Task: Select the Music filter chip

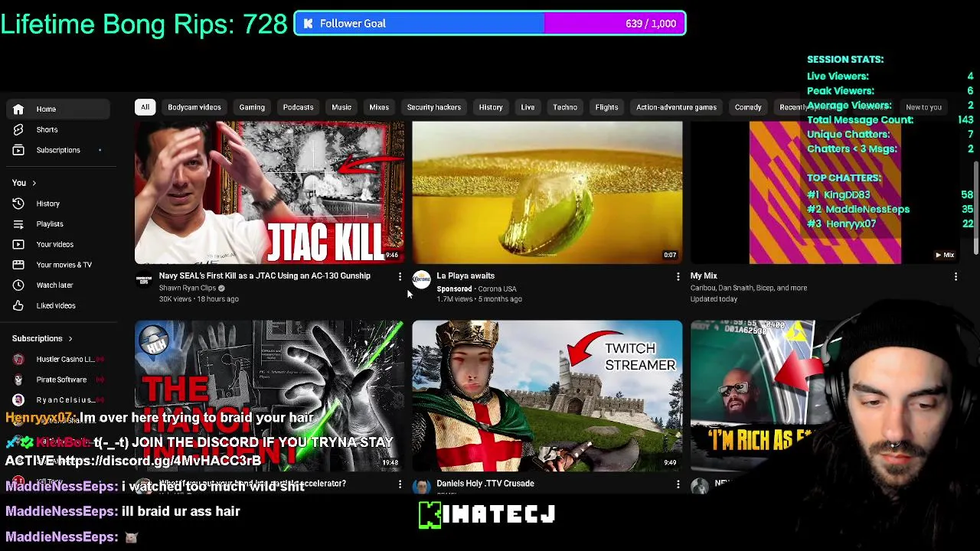Action: [x=341, y=107]
